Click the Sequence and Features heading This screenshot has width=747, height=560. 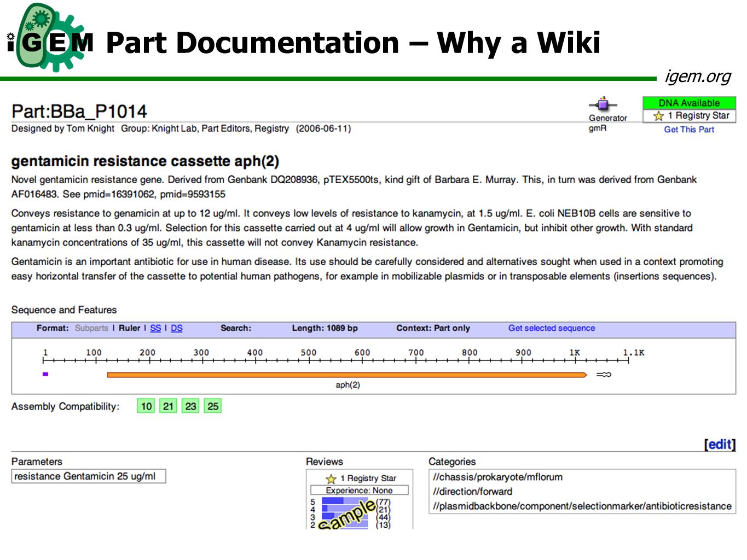(64, 310)
